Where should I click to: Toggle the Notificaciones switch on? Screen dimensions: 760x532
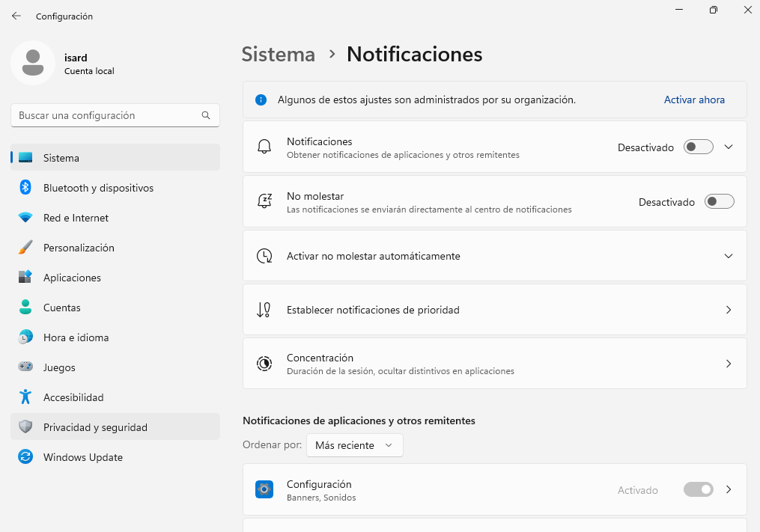(698, 147)
